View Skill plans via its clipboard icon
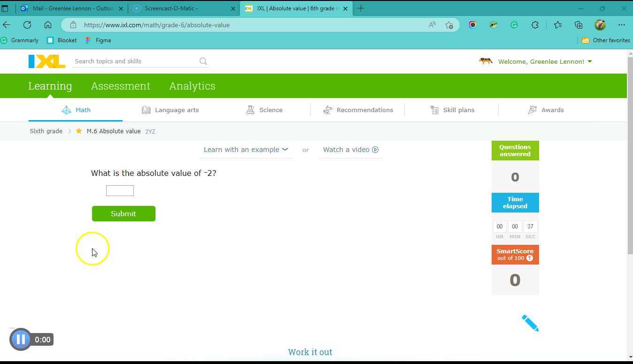The image size is (633, 364). tap(434, 110)
